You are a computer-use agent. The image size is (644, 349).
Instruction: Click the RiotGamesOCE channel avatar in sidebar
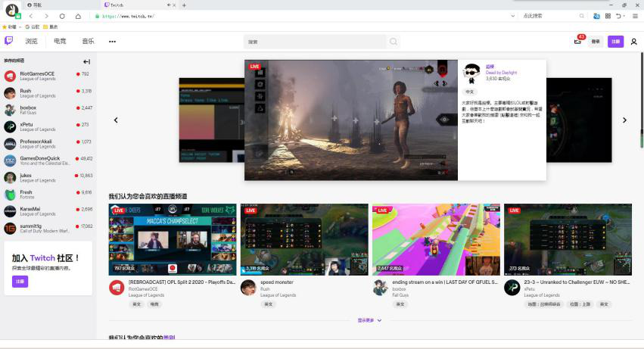click(10, 76)
